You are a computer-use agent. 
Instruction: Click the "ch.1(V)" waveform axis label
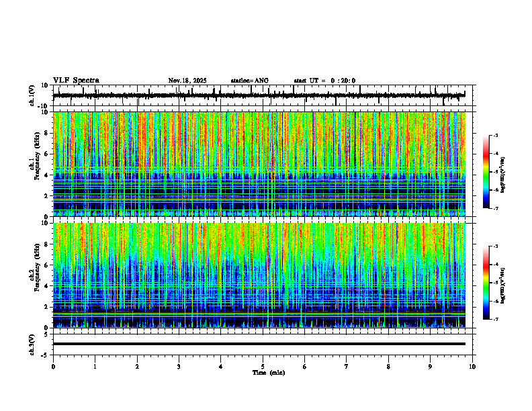tap(32, 95)
